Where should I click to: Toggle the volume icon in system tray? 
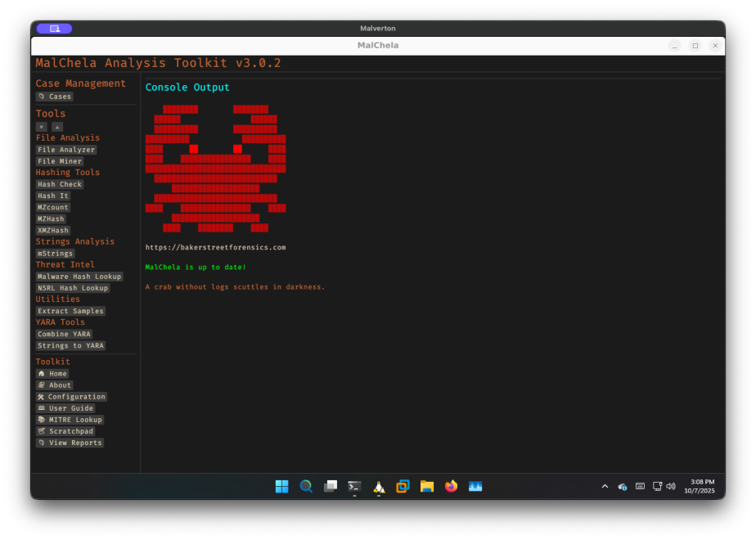671,486
